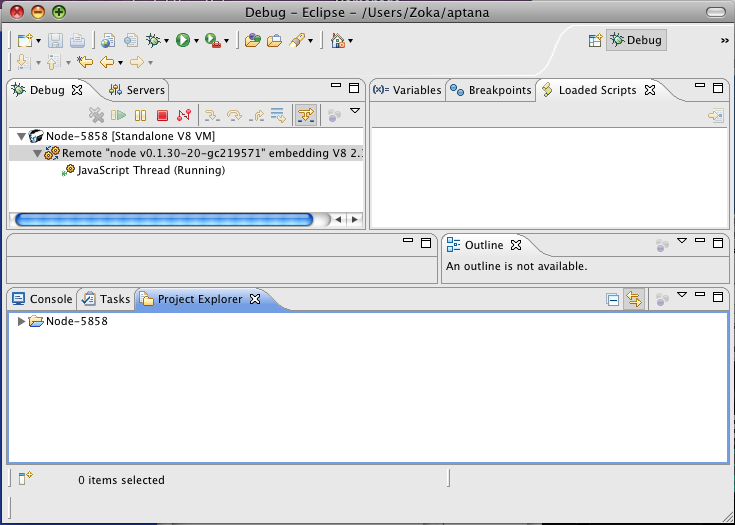Click the document search icon next to globe page
735x525 pixels.
[131, 41]
